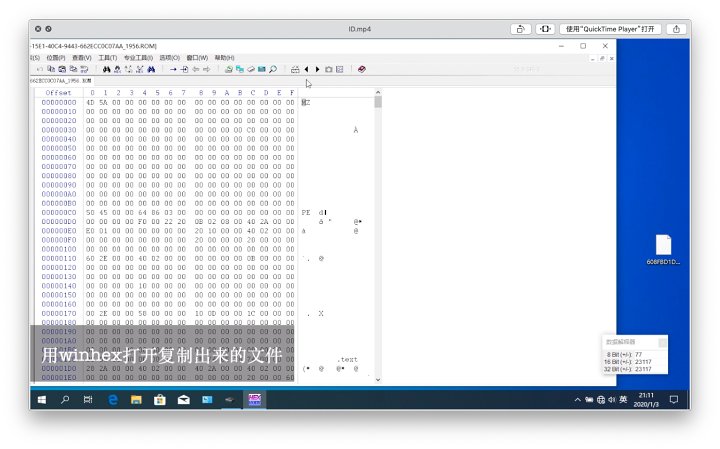The width and height of the screenshot is (720, 449).
Task: Click the go to offset arrow icon
Action: pyautogui.click(x=173, y=69)
